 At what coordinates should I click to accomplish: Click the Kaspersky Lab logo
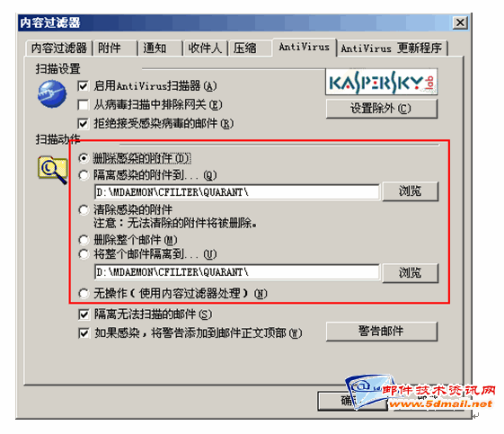382,82
